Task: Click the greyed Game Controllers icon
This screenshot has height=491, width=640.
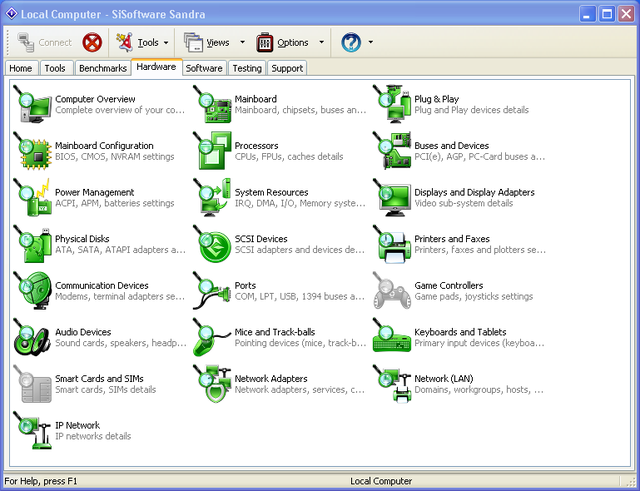Action: coord(392,290)
